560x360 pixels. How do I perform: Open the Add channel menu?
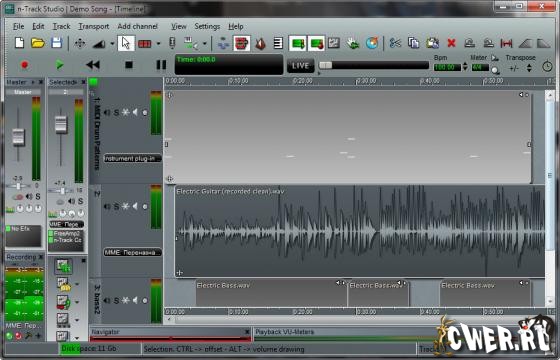[138, 26]
